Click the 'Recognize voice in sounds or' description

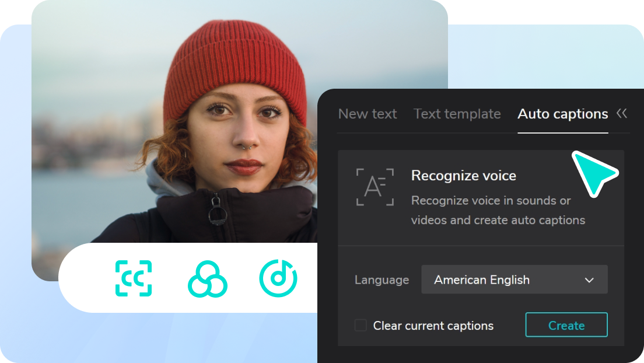[x=491, y=201]
